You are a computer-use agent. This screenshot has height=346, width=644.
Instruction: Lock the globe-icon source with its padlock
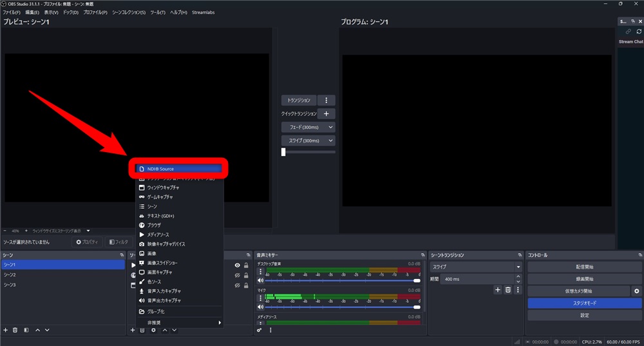(x=246, y=275)
